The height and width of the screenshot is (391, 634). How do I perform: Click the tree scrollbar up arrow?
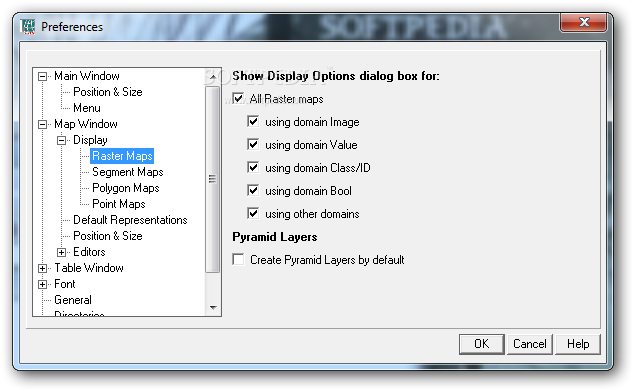tap(213, 76)
